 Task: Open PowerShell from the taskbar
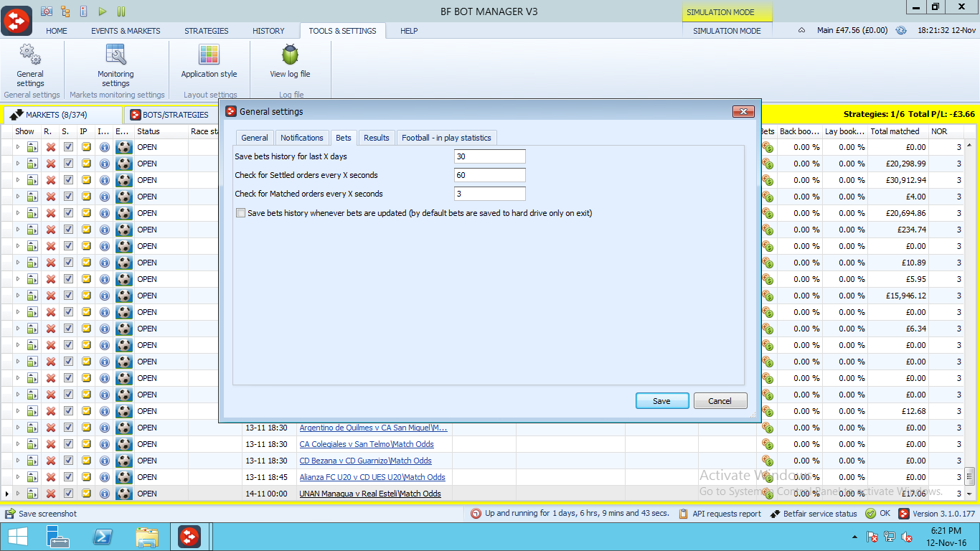point(103,536)
